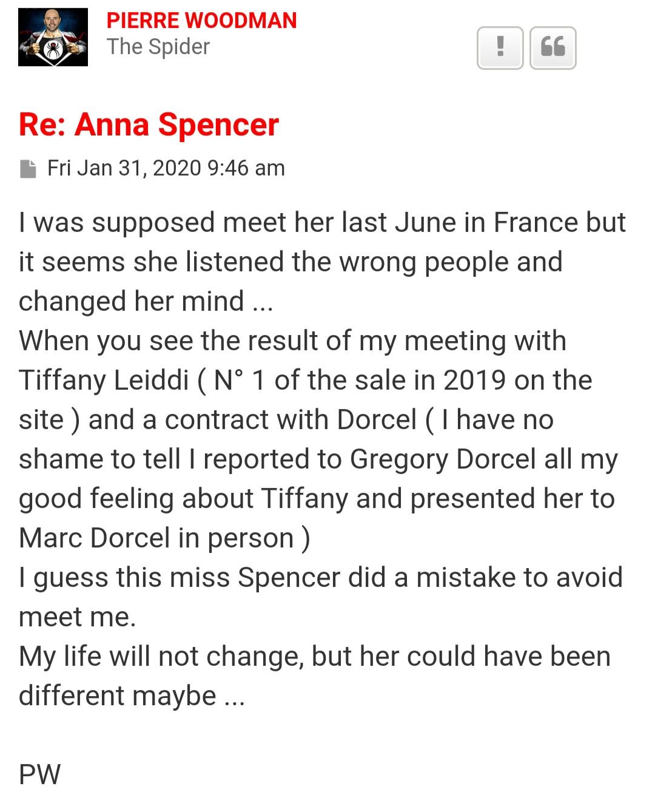
Task: Open the poster's spider avatar image
Action: tap(53, 37)
